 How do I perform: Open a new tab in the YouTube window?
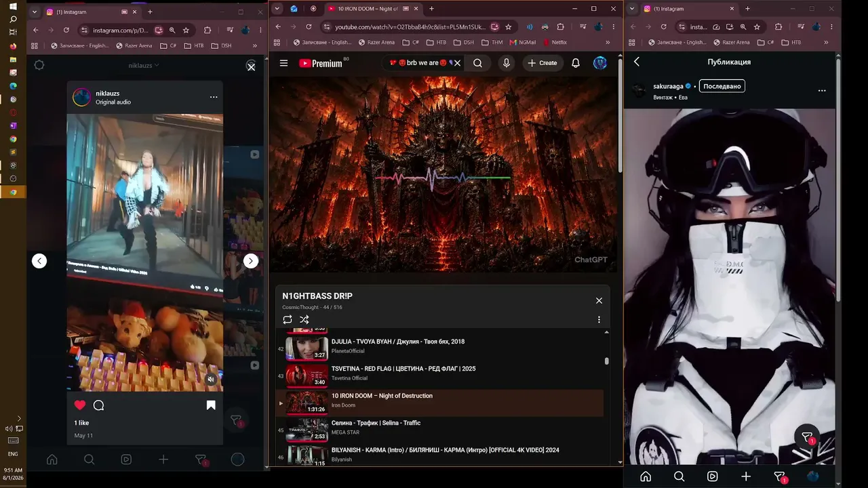coord(431,9)
